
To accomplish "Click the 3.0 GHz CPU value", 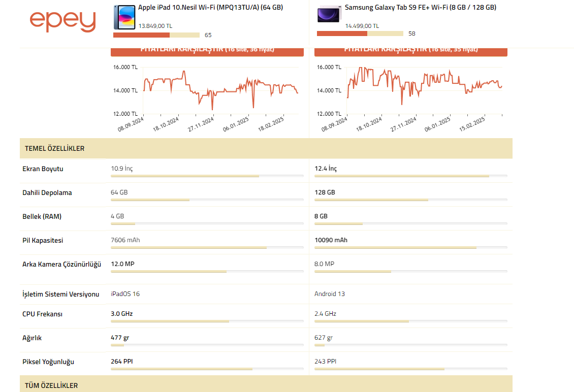I will click(x=122, y=313).
